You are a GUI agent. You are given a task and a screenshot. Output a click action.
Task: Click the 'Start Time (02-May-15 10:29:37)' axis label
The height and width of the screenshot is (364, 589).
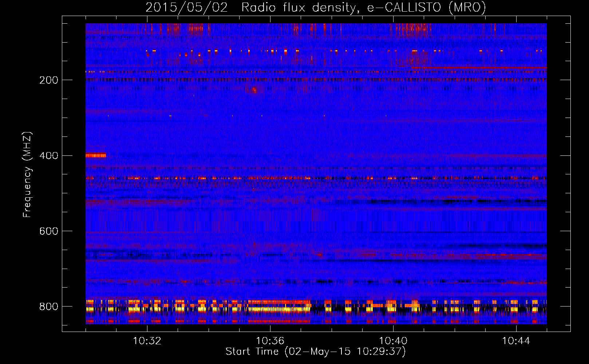[316, 352]
